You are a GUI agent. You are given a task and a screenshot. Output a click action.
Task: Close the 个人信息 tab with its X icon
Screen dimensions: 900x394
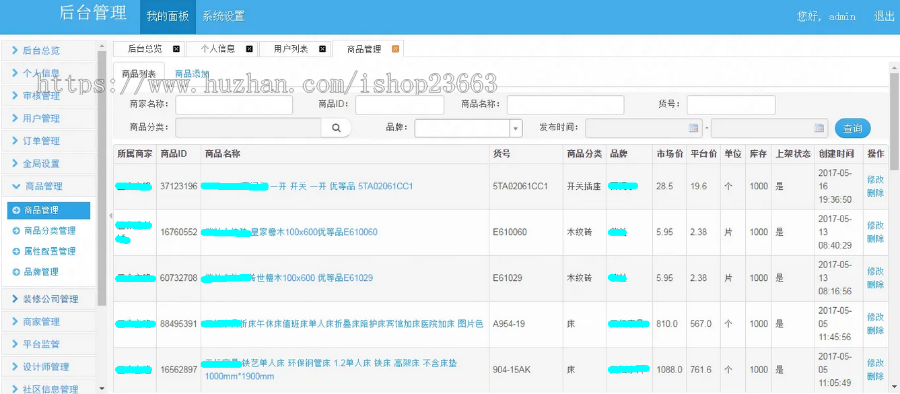249,49
